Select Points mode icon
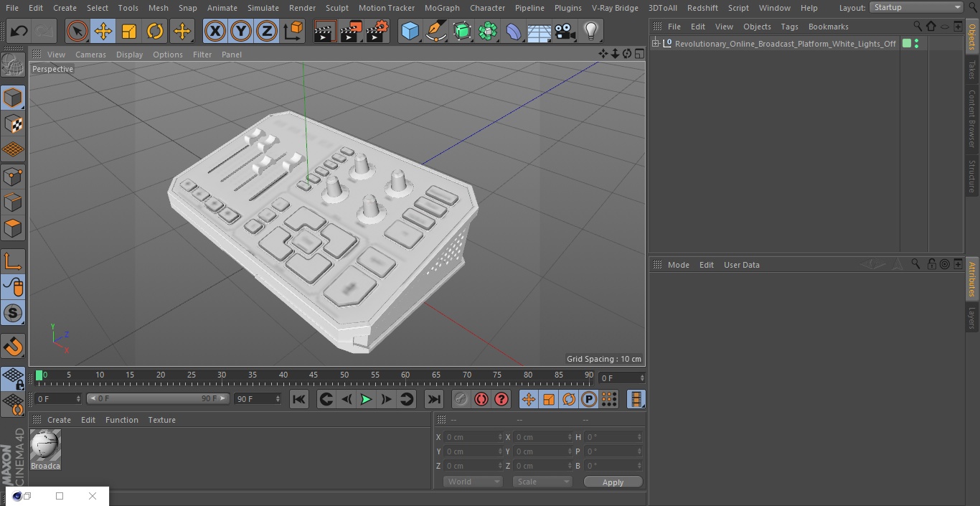980x506 pixels. [13, 176]
